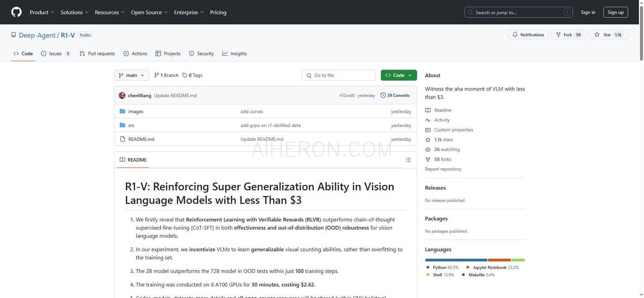Switch to the Pull requests tab
644x298 pixels.
[97, 54]
